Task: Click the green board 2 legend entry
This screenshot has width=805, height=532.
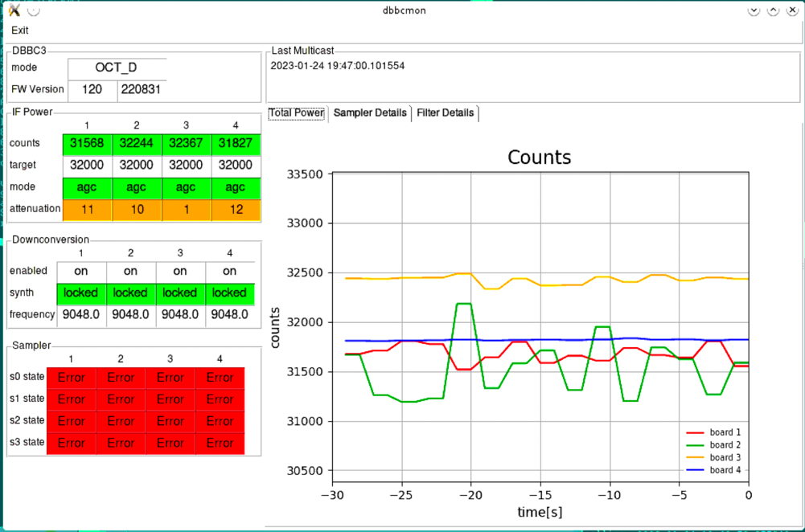Action: (x=713, y=444)
